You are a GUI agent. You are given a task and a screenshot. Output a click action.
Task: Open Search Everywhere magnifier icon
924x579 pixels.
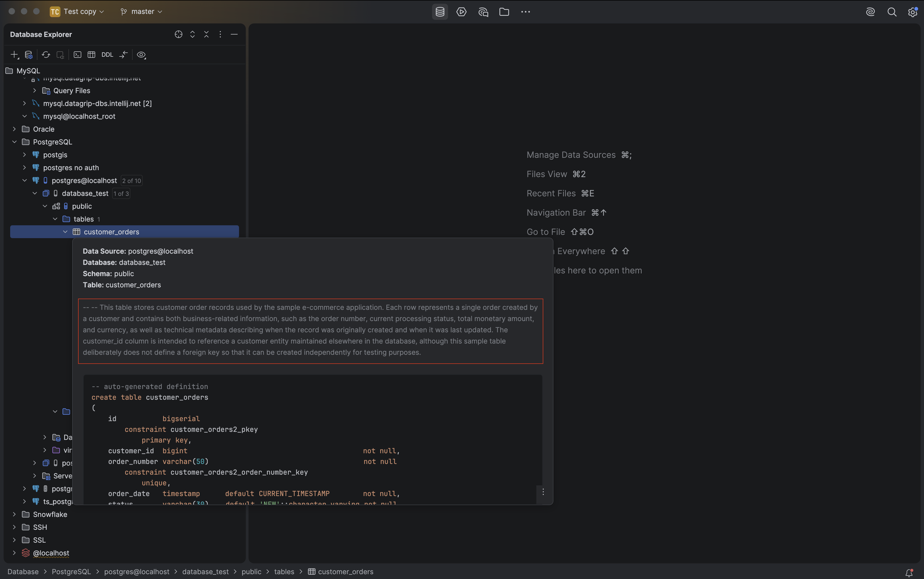pyautogui.click(x=891, y=12)
